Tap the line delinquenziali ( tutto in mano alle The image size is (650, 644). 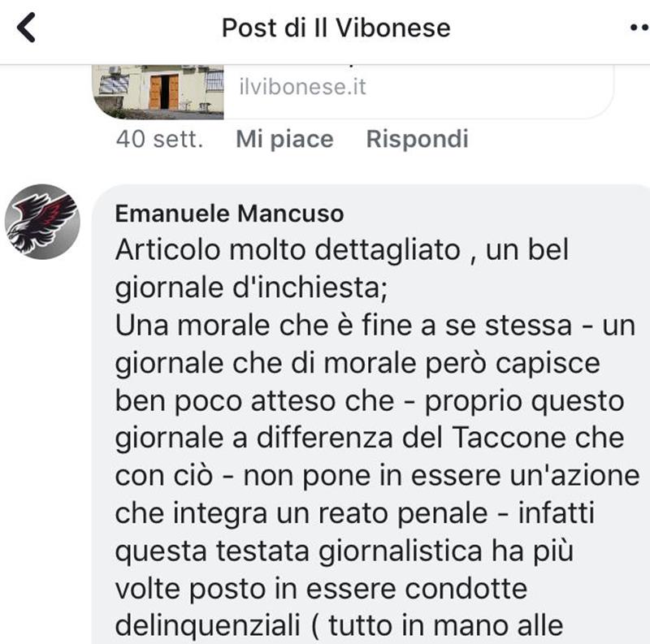(339, 626)
